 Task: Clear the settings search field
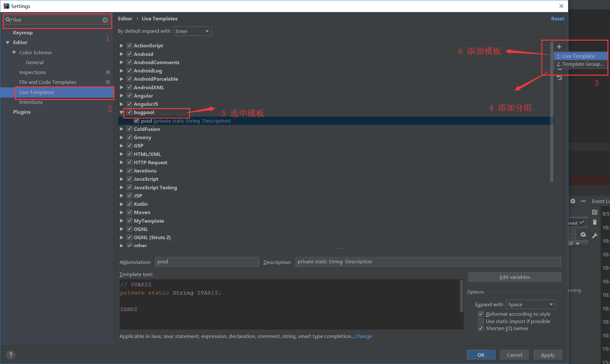click(x=105, y=20)
